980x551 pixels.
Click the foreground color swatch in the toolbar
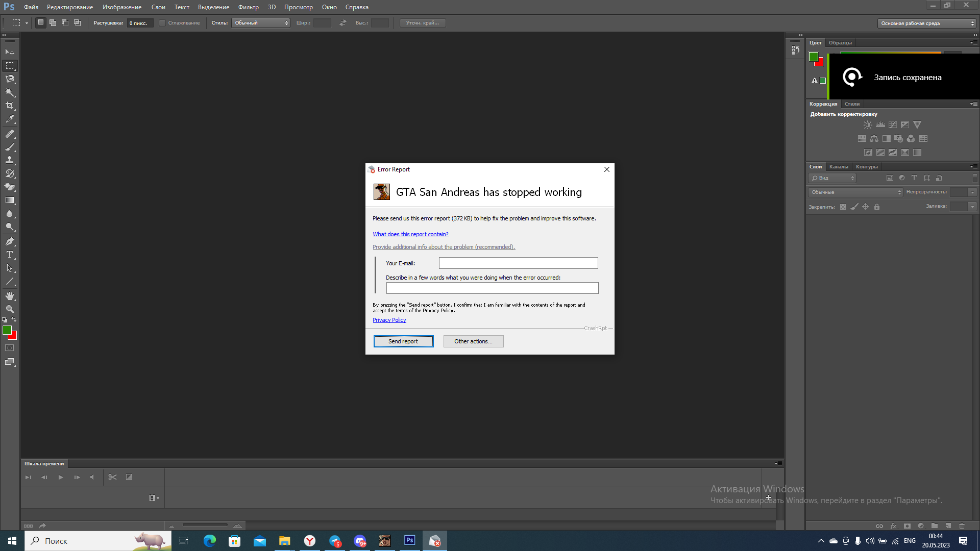coord(7,331)
